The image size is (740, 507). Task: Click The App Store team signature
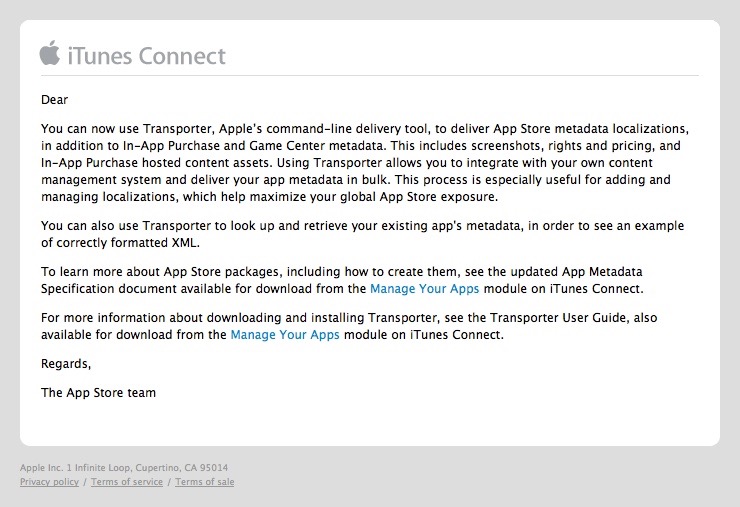[98, 393]
